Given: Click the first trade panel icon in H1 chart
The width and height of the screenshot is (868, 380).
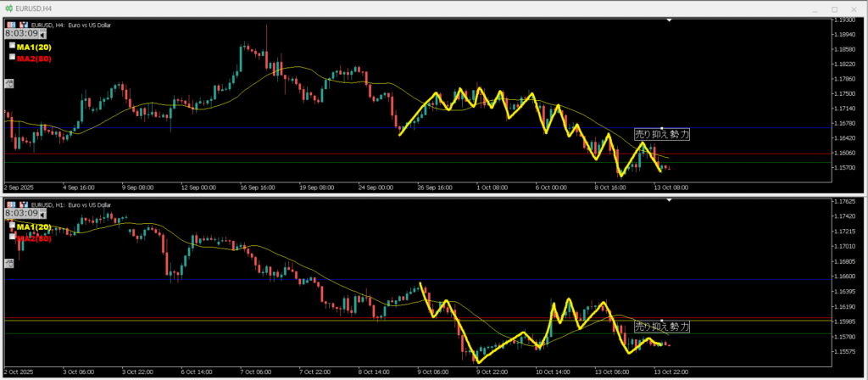Looking at the screenshot, I should [10, 204].
